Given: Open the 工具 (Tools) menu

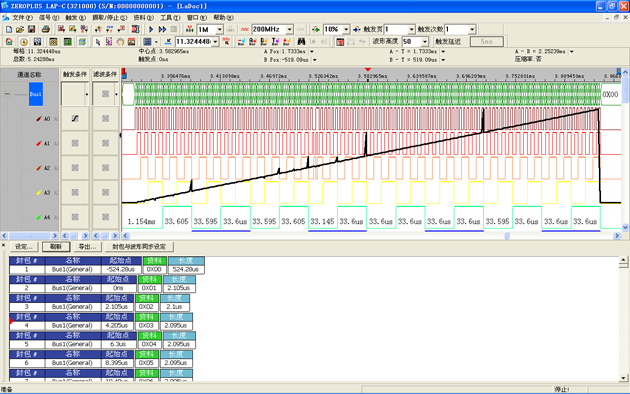Looking at the screenshot, I should [x=170, y=18].
